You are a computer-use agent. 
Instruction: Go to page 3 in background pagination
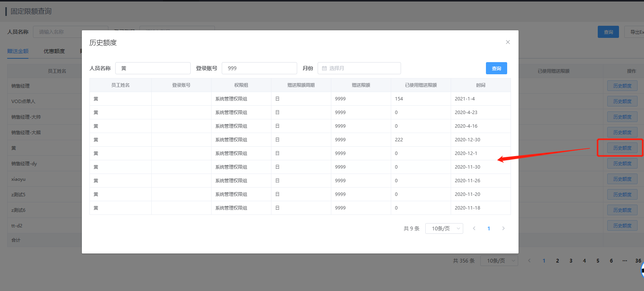[x=571, y=261]
